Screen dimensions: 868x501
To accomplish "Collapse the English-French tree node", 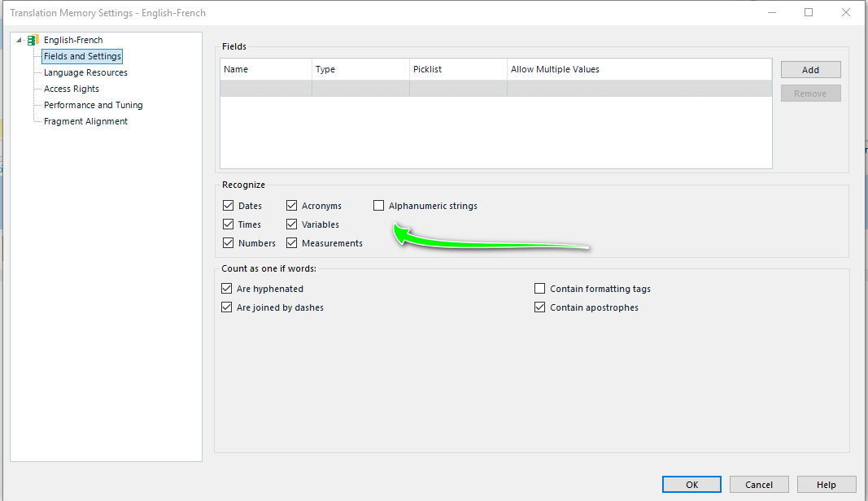I will (x=19, y=40).
